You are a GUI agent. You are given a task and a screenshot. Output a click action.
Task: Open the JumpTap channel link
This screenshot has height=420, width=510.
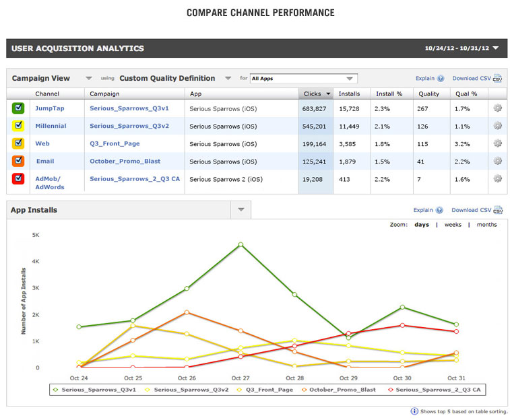tap(50, 108)
